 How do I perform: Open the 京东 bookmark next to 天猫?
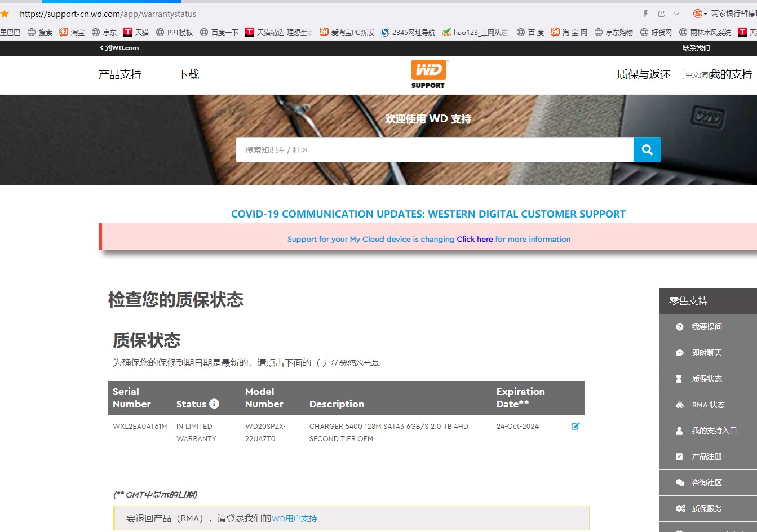point(104,32)
